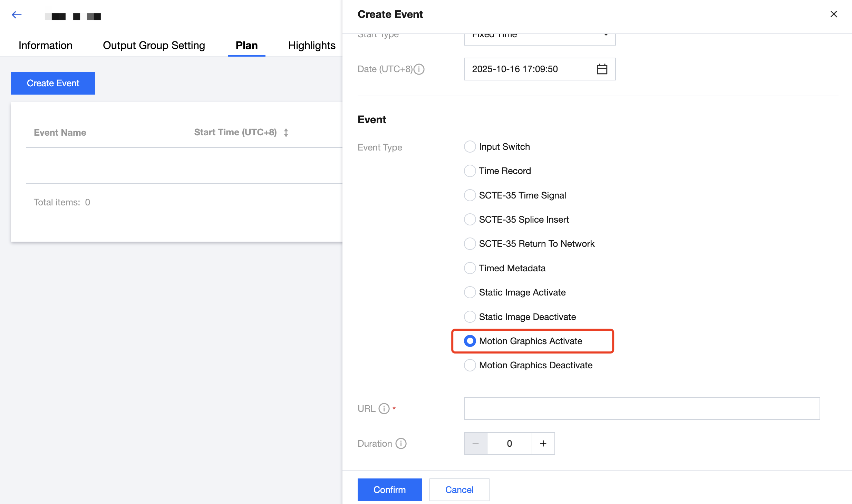Select Input Switch event type

(470, 147)
